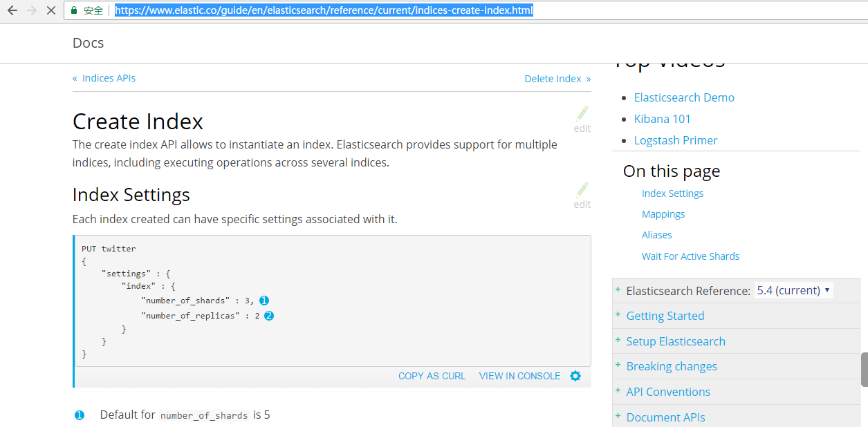Click the Index Settings heading
Screen dimensions: 868x427
(131, 195)
